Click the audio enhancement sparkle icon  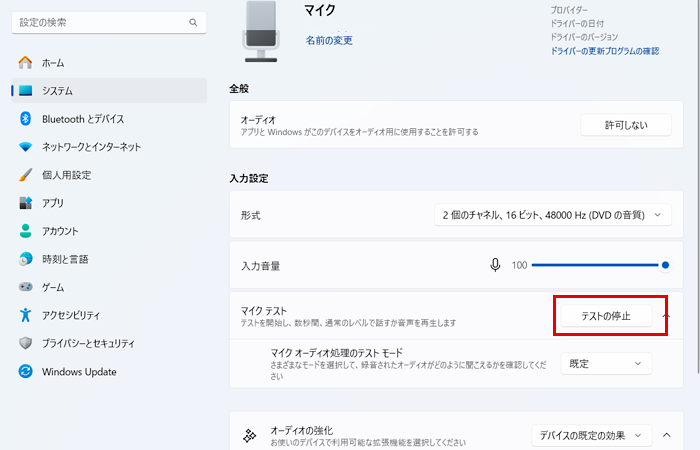pos(250,435)
